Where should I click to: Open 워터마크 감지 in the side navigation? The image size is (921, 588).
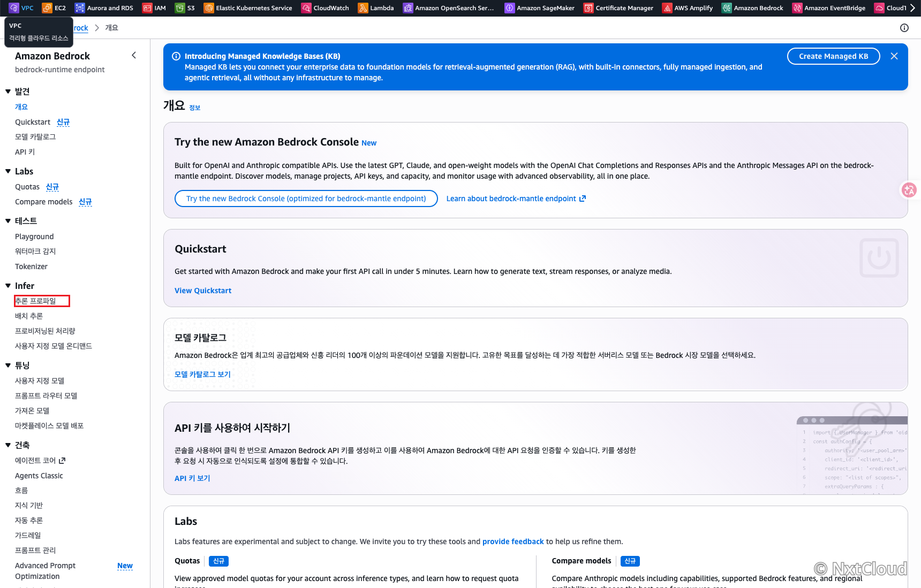click(35, 251)
